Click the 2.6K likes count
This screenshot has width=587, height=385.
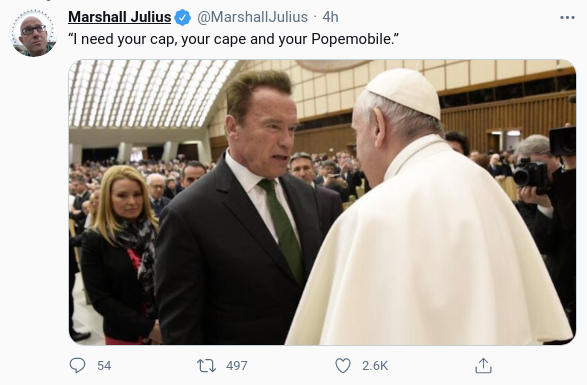(375, 366)
